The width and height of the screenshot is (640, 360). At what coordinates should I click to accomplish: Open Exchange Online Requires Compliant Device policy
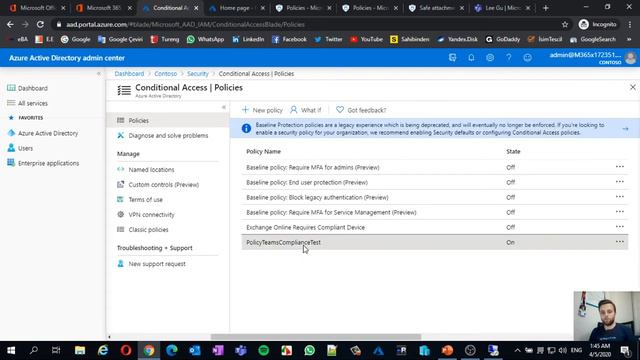[305, 227]
